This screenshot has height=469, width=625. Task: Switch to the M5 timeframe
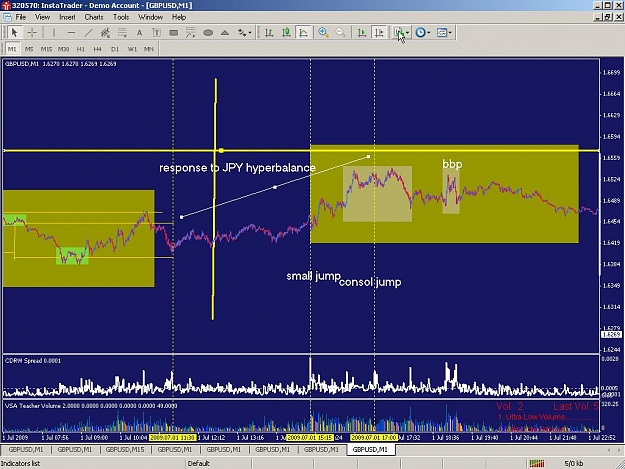tap(29, 49)
